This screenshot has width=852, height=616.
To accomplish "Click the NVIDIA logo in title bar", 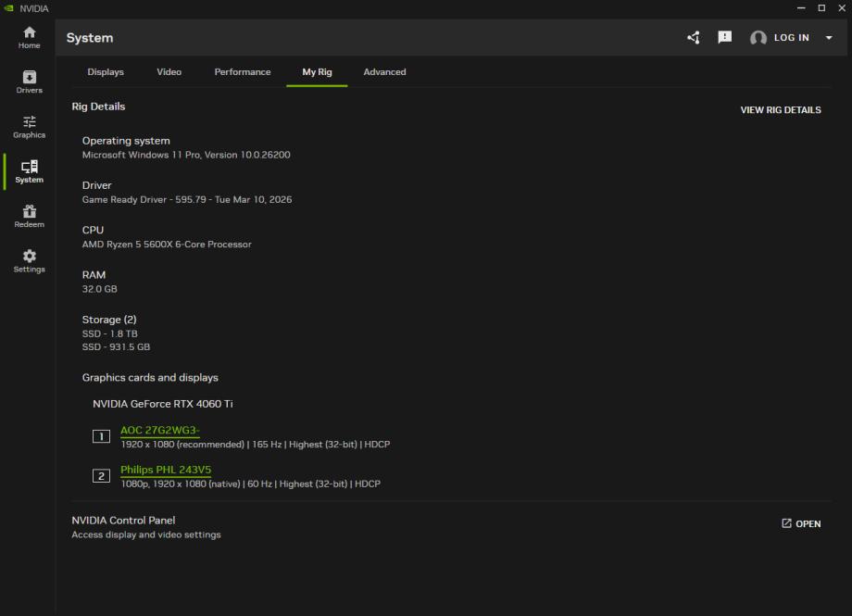I will tap(8, 8).
